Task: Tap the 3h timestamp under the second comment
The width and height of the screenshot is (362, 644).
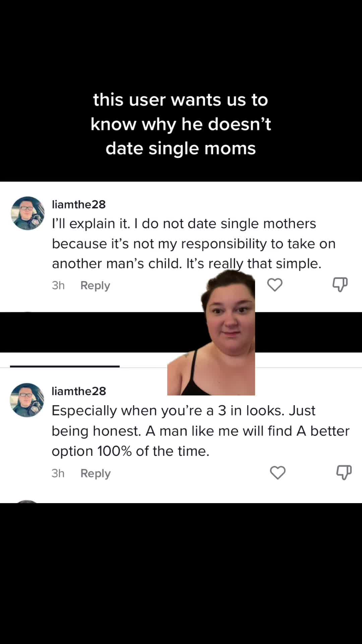Action: click(x=58, y=473)
